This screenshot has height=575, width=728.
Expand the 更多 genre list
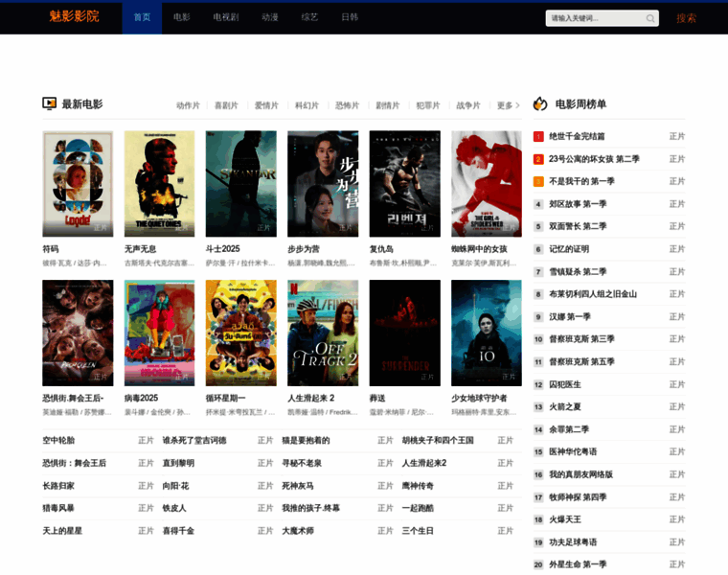(508, 105)
